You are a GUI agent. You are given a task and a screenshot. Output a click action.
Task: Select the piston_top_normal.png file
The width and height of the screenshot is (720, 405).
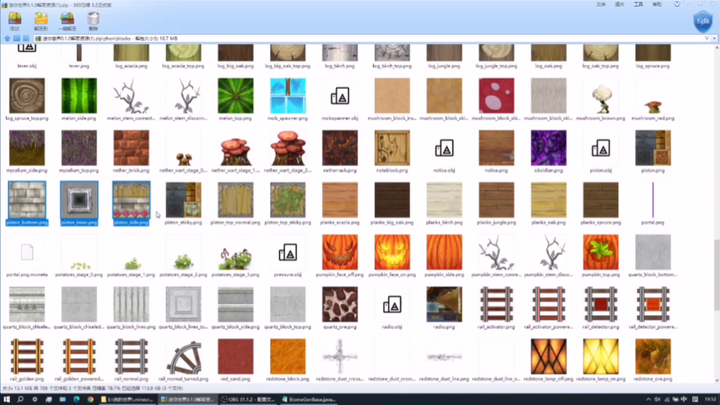236,203
